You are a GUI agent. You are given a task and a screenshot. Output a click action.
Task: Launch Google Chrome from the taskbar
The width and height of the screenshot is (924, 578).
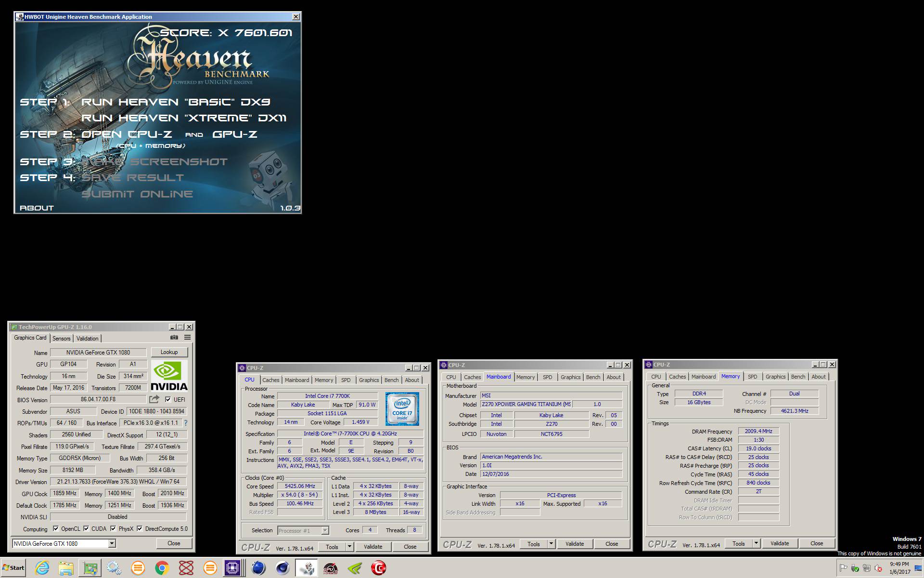pyautogui.click(x=162, y=568)
